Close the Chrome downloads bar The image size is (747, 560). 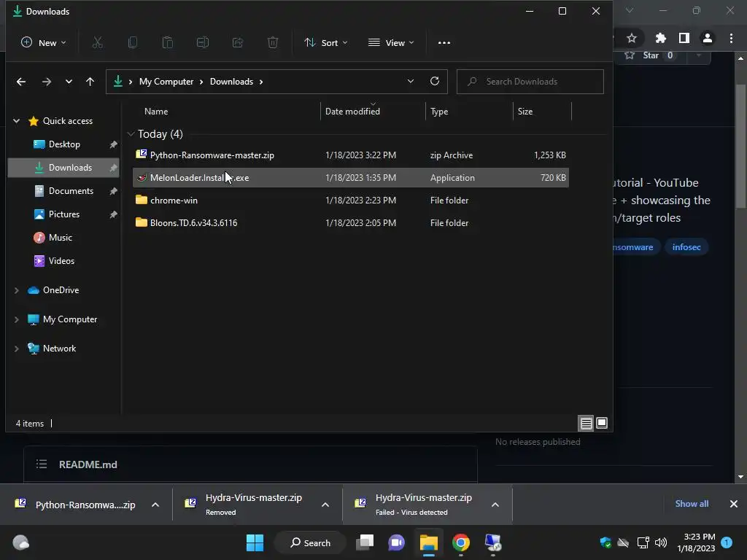pos(734,504)
